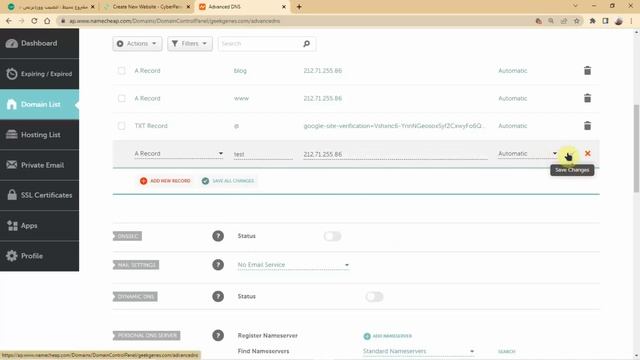Click the page vertical scrollbar
The height and width of the screenshot is (360, 640).
[x=636, y=149]
